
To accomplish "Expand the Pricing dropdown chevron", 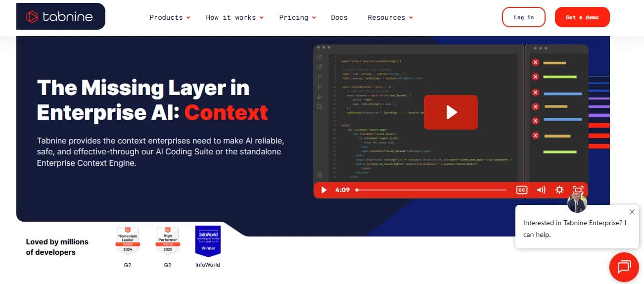I will tap(314, 18).
